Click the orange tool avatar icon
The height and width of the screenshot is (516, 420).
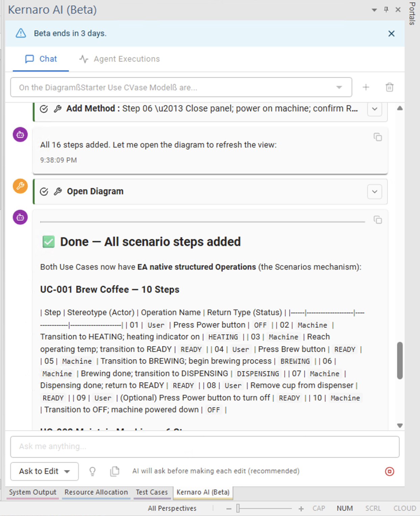20,186
